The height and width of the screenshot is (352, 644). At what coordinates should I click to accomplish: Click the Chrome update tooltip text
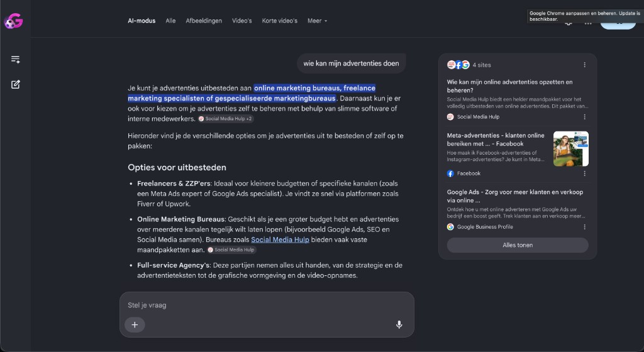click(584, 16)
